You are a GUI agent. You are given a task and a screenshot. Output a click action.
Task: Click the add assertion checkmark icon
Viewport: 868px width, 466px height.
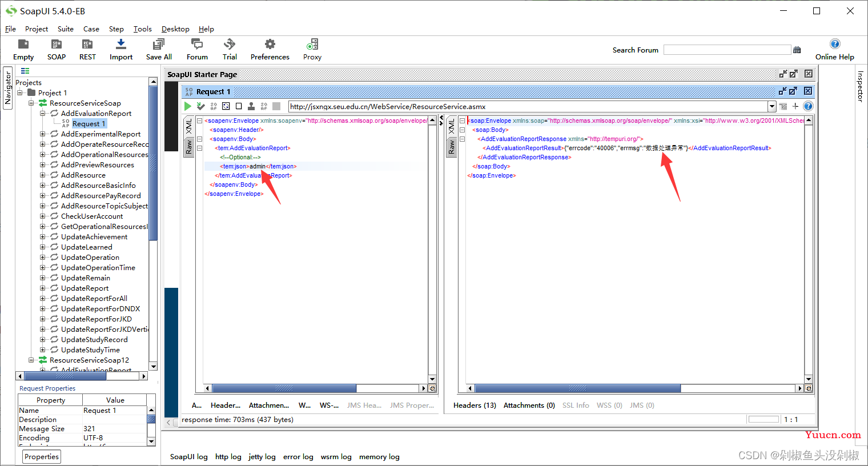click(200, 106)
